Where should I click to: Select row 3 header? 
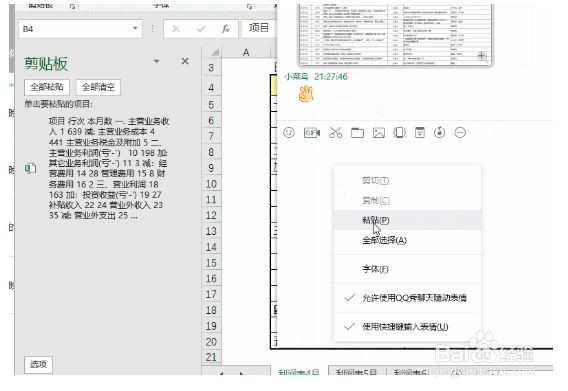pos(211,68)
